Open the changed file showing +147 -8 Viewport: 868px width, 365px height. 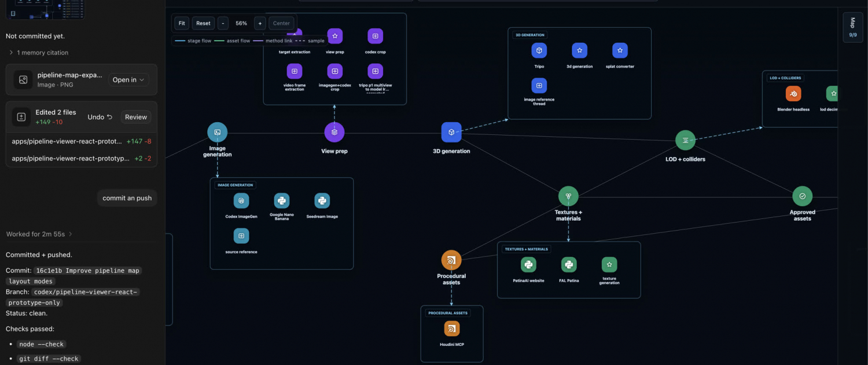pos(82,141)
